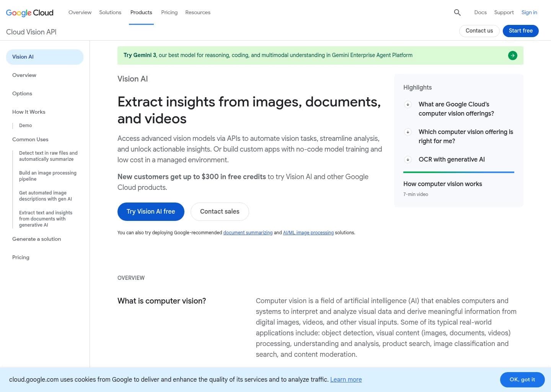Jump to Overview in the sidebar
Viewport: 551px width, 392px height.
[24, 75]
